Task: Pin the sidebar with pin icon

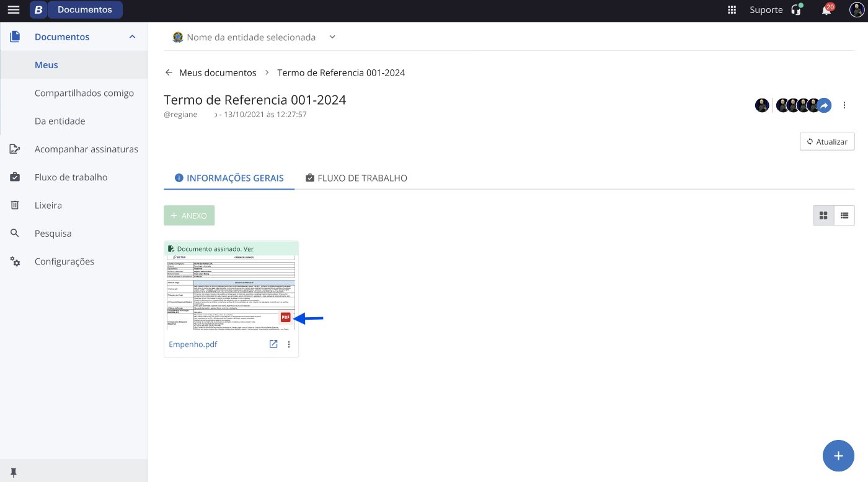Action: 13,472
